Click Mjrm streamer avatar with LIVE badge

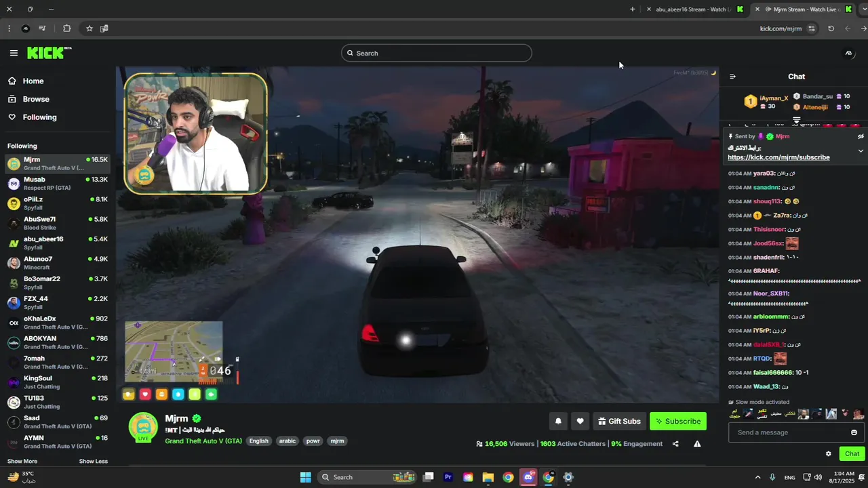click(x=143, y=428)
